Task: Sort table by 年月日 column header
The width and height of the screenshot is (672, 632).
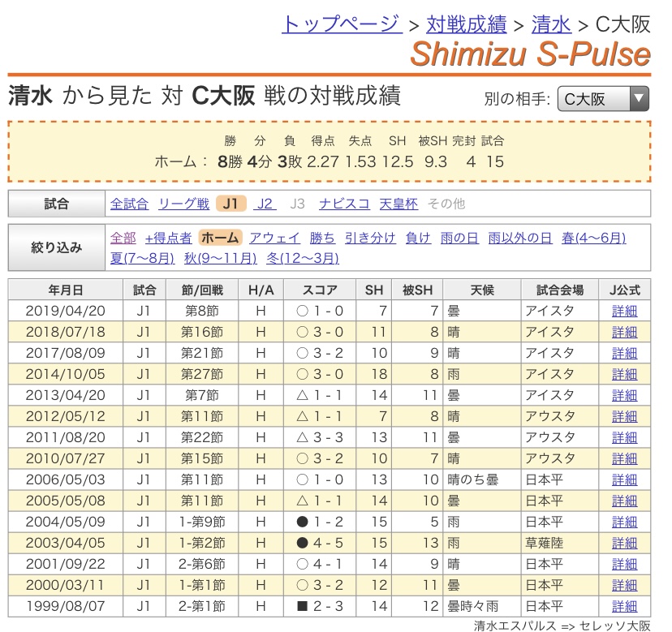Action: click(54, 290)
